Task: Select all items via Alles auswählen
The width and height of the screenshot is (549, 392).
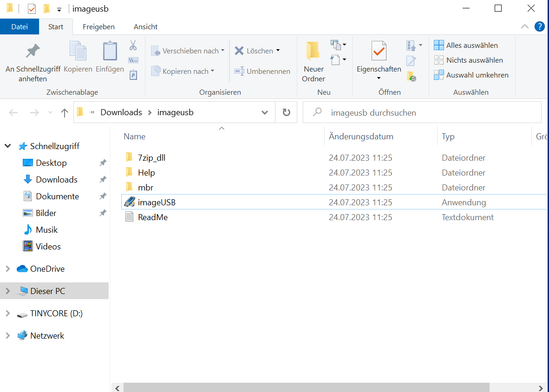Action: coord(438,45)
